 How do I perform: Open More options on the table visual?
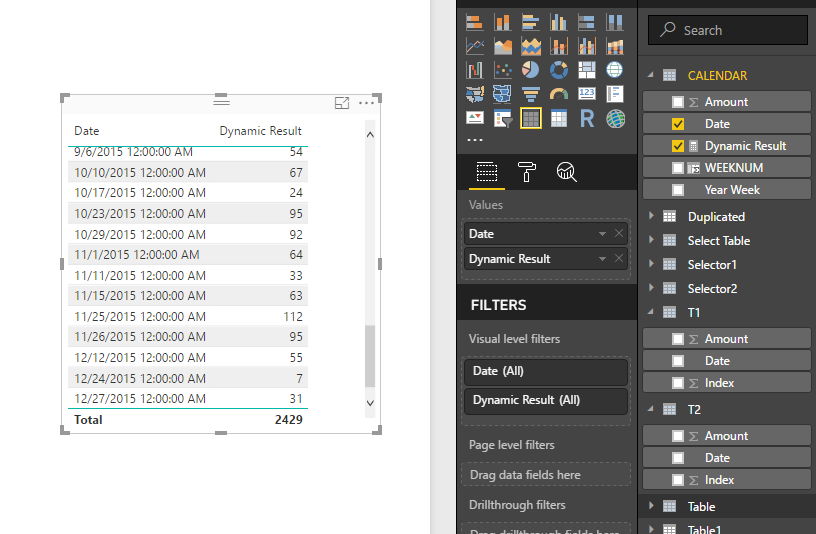(x=366, y=103)
